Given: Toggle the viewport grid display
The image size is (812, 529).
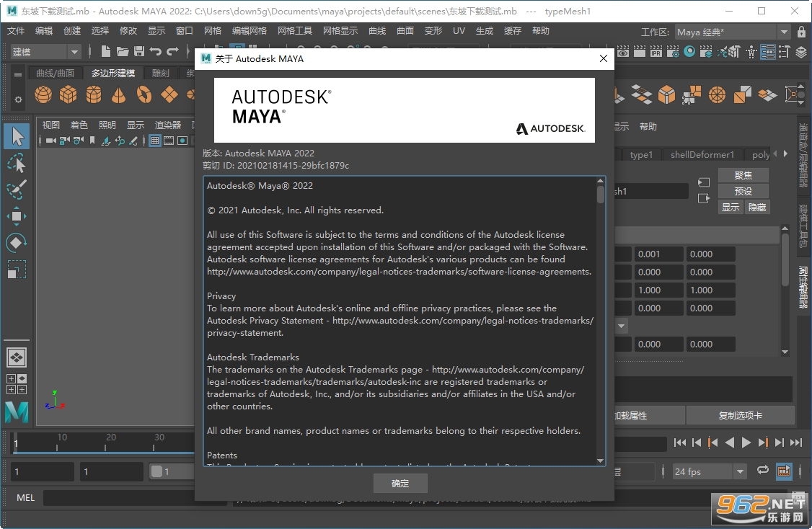Looking at the screenshot, I should [x=155, y=141].
